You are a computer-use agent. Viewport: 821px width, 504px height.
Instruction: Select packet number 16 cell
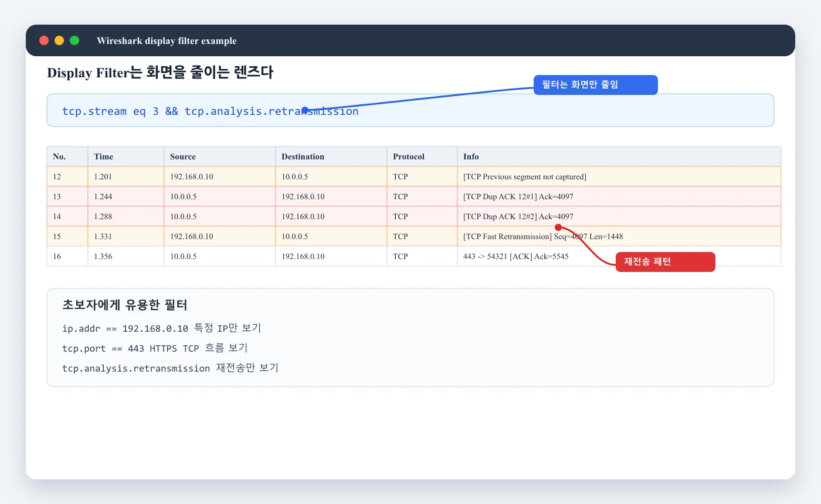pyautogui.click(x=67, y=256)
